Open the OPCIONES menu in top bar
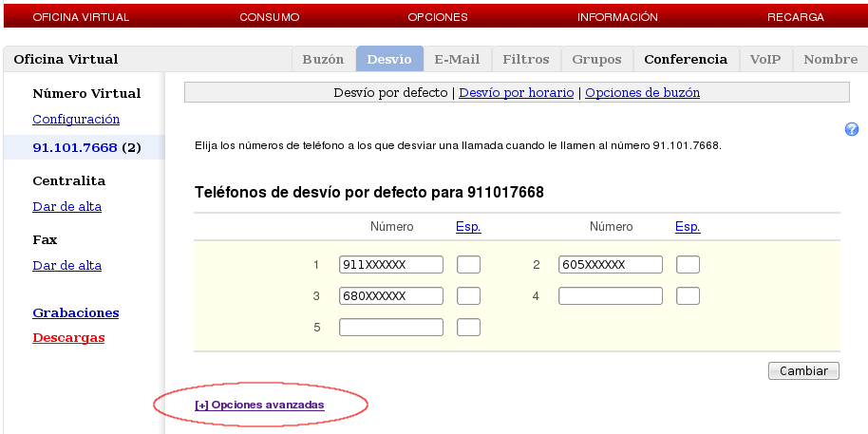 (437, 17)
